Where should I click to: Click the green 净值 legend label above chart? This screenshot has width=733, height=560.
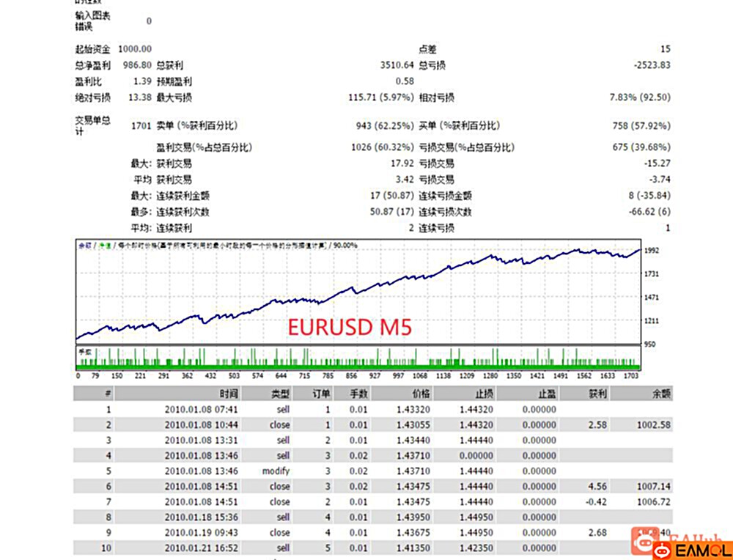click(105, 246)
